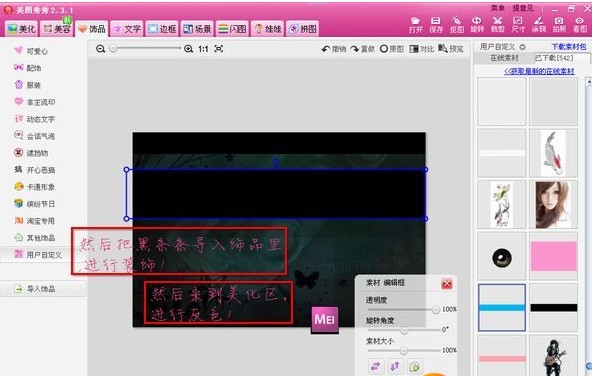Click 预览 preview button
The width and height of the screenshot is (592, 376).
[x=451, y=49]
